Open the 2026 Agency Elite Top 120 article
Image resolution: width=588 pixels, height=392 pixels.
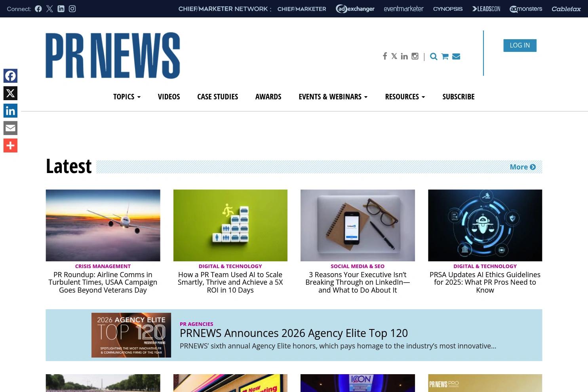(294, 333)
